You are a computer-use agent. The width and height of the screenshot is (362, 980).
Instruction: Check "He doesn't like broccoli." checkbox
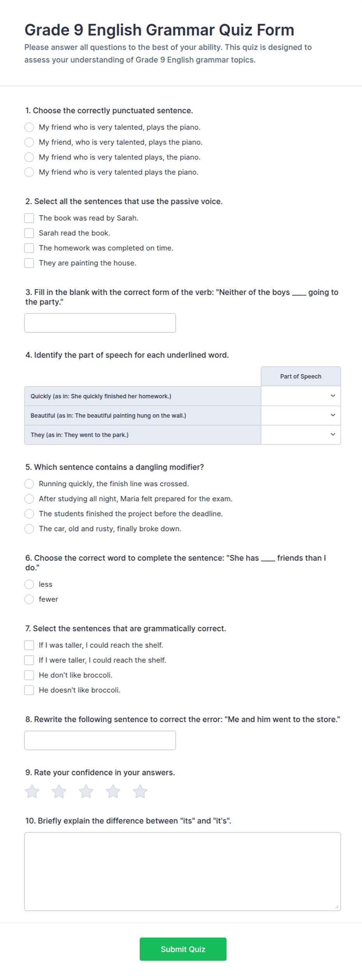click(29, 690)
